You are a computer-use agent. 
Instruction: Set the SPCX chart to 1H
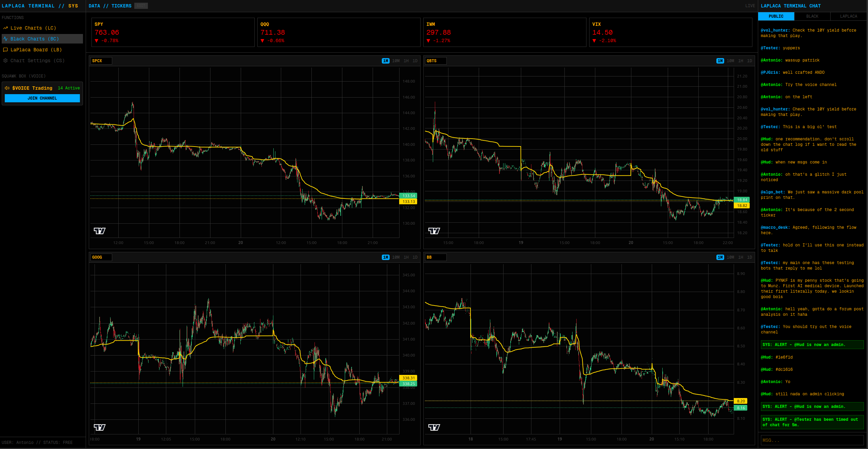406,61
